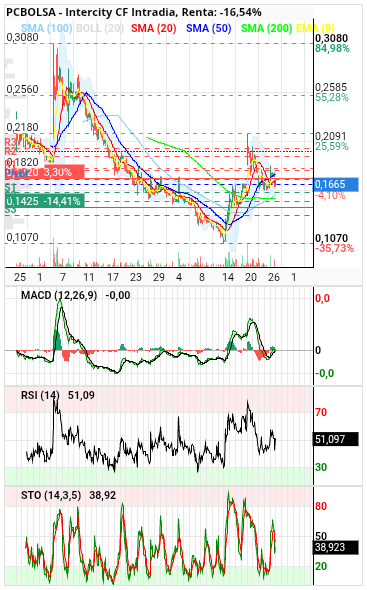
Task: Click the 55,28% label on right axis
Action: click(x=332, y=97)
